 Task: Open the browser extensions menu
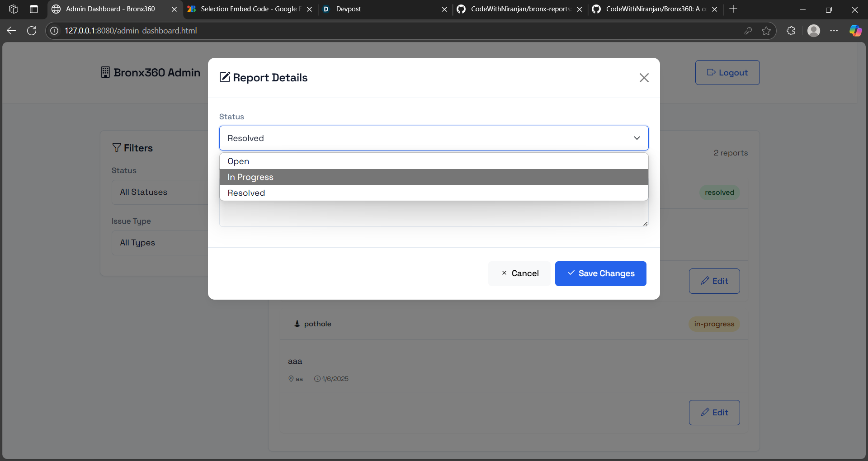(x=791, y=31)
